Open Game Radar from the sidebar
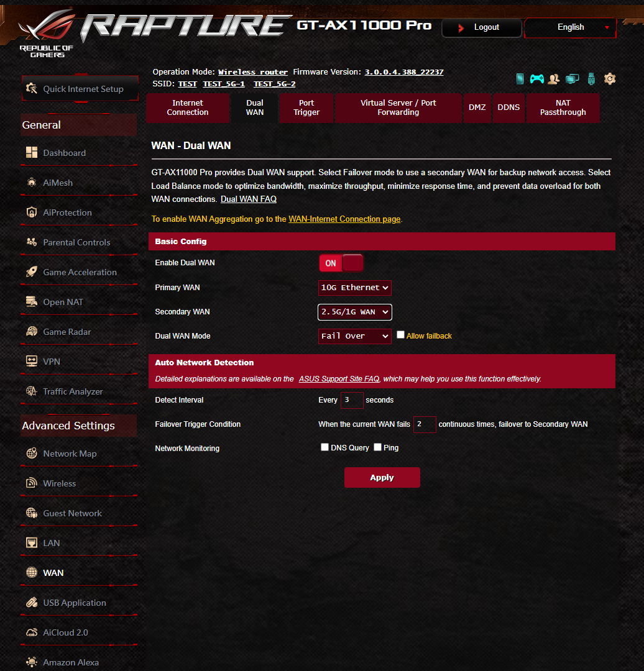 (x=67, y=332)
